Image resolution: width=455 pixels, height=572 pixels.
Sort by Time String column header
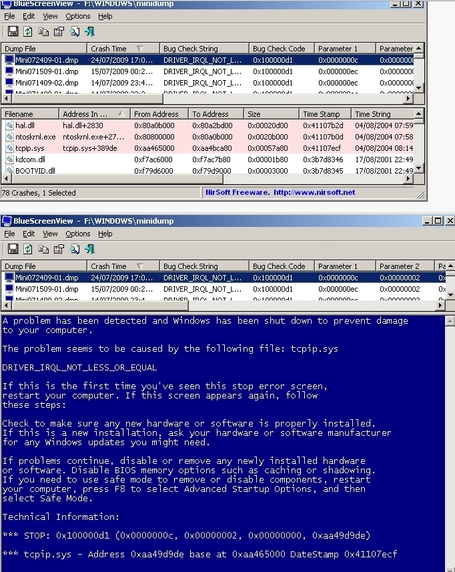pos(383,114)
